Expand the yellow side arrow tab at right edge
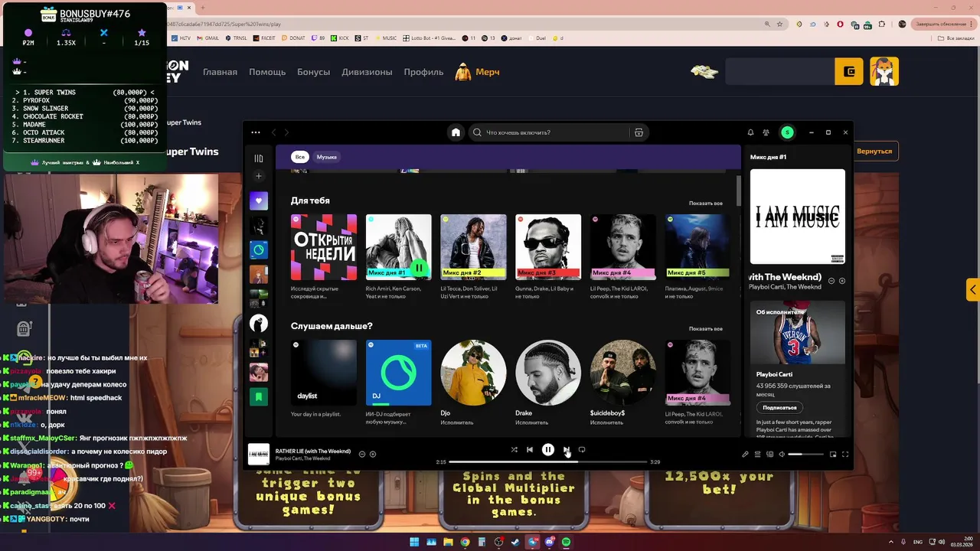The height and width of the screenshot is (551, 980). 973,289
